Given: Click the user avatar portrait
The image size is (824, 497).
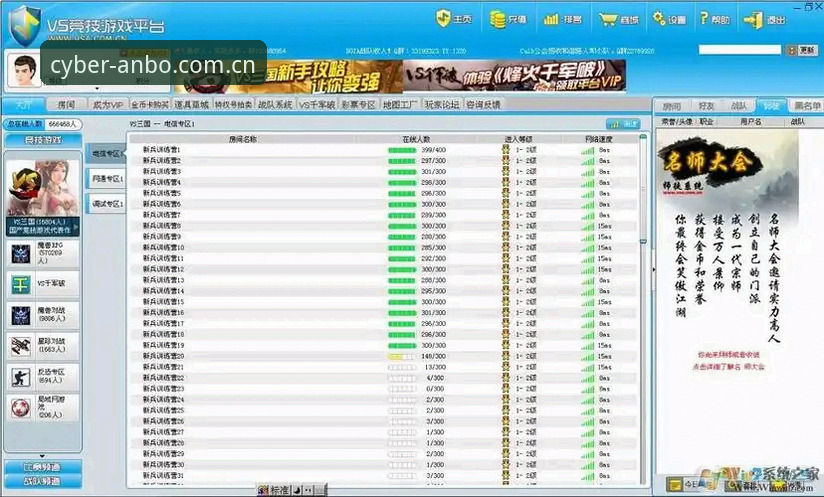Looking at the screenshot, I should [x=23, y=69].
